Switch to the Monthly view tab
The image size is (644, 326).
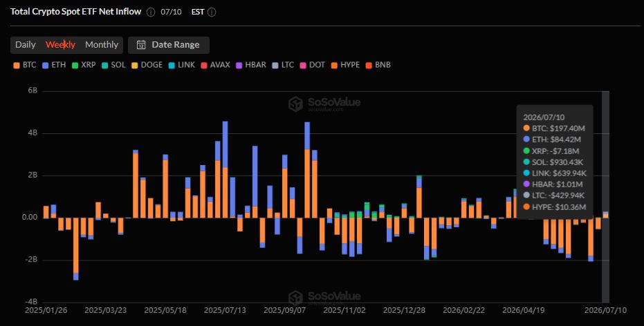[x=102, y=45]
